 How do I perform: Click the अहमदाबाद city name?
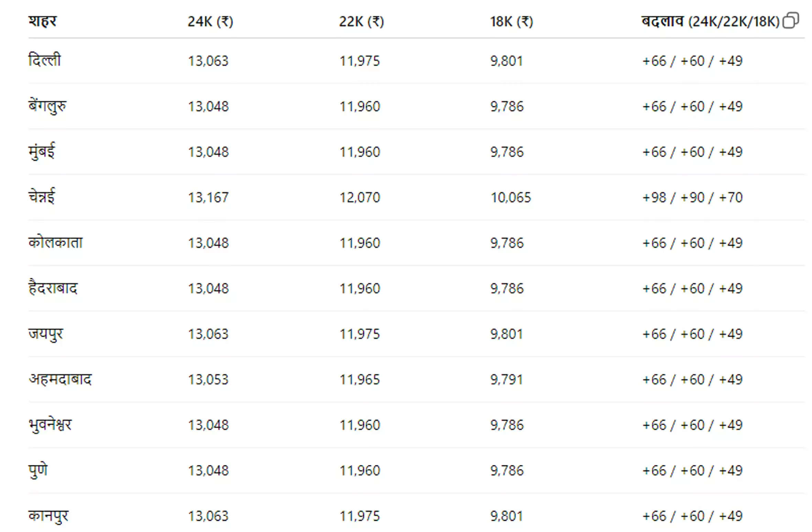(60, 379)
